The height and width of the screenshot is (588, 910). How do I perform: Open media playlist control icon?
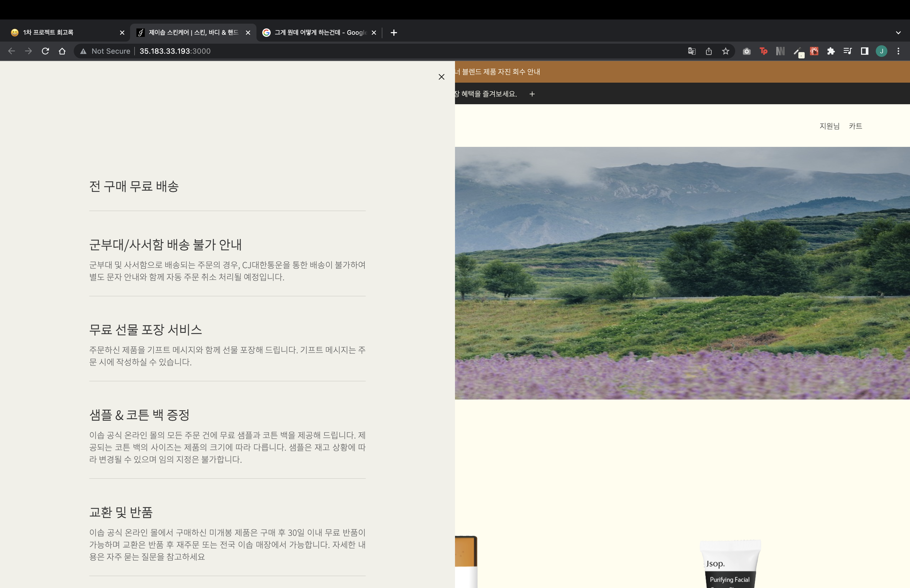(848, 51)
